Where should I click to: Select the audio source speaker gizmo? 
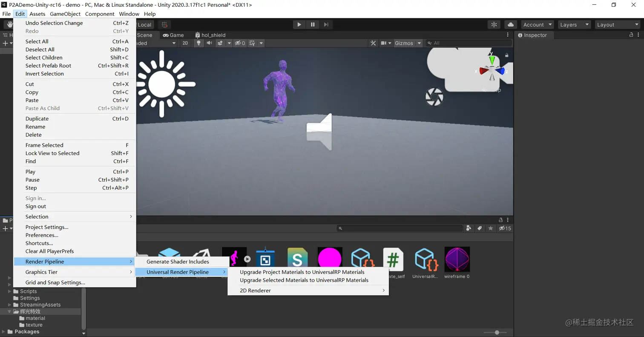tap(319, 132)
